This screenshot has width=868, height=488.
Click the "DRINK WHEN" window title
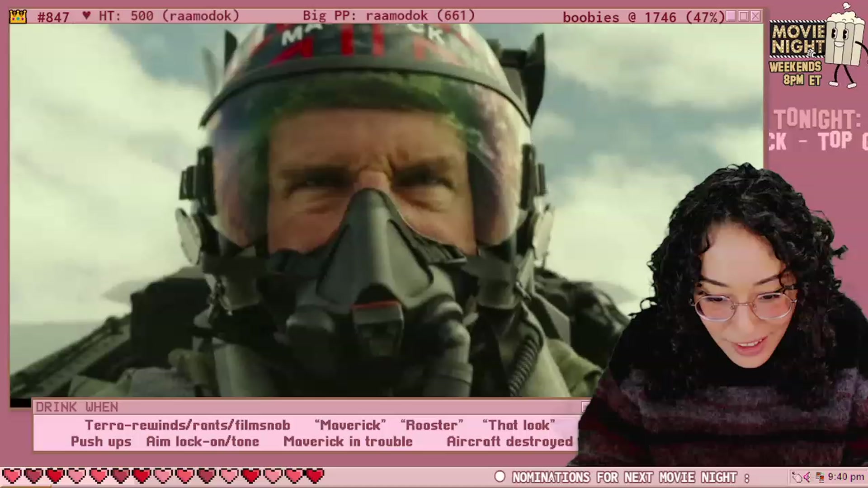77,407
